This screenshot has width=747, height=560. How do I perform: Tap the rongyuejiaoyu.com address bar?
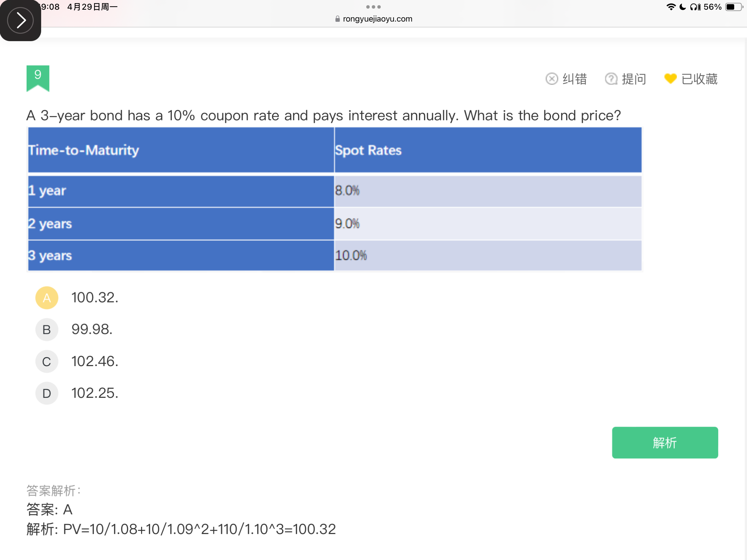coord(373,19)
